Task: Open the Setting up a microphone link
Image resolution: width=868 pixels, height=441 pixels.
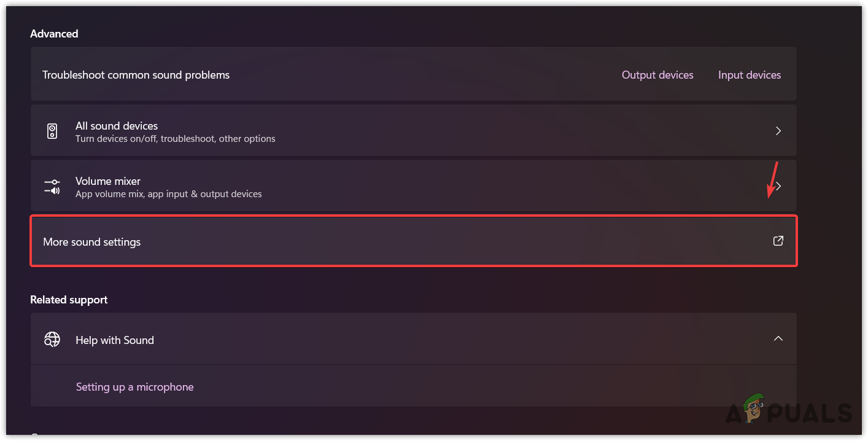Action: pyautogui.click(x=134, y=387)
